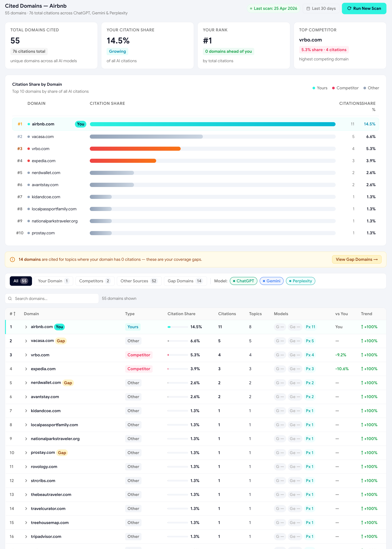Click the vrbo.com Top Competitor name
392x549 pixels.
[310, 40]
